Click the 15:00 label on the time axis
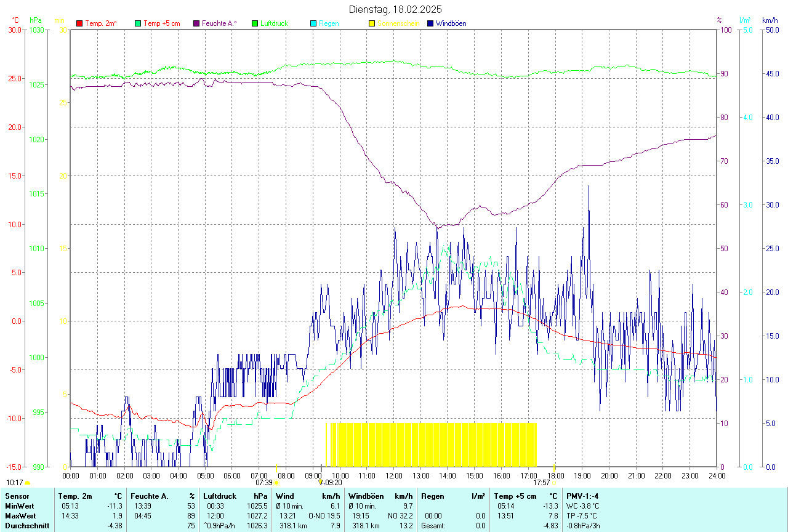Image resolution: width=788 pixels, height=532 pixels. (474, 475)
